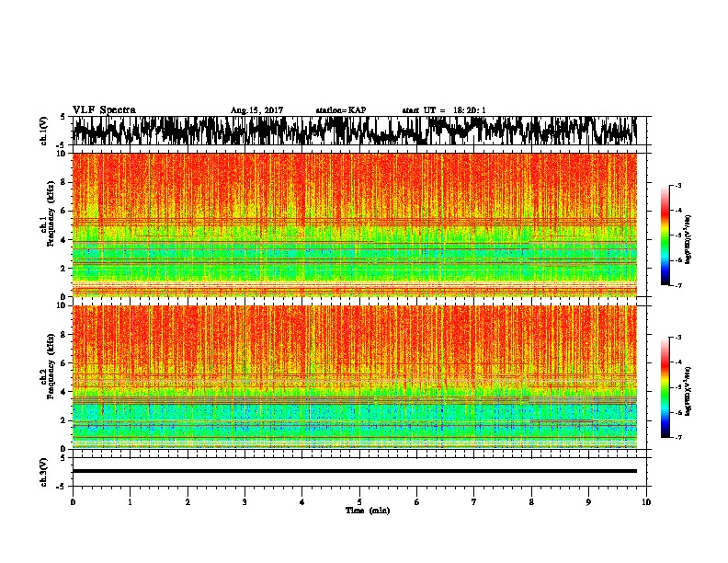Select the "ch.3(V)" axis label
728x563 pixels.
(x=43, y=472)
